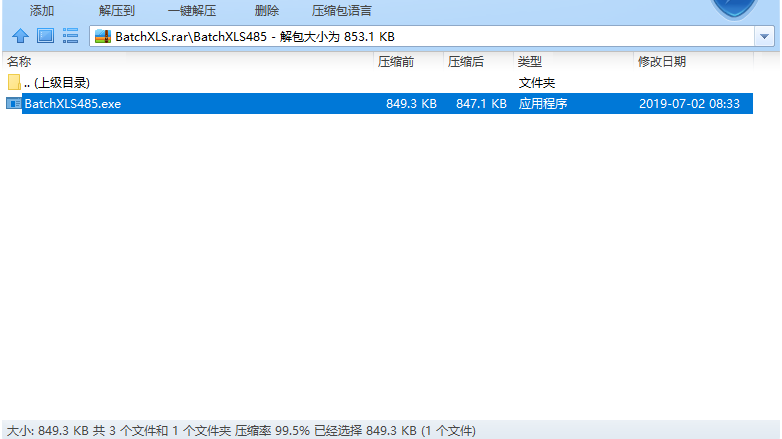Click the 2019-07-02 08:33 date cell

pyautogui.click(x=689, y=104)
